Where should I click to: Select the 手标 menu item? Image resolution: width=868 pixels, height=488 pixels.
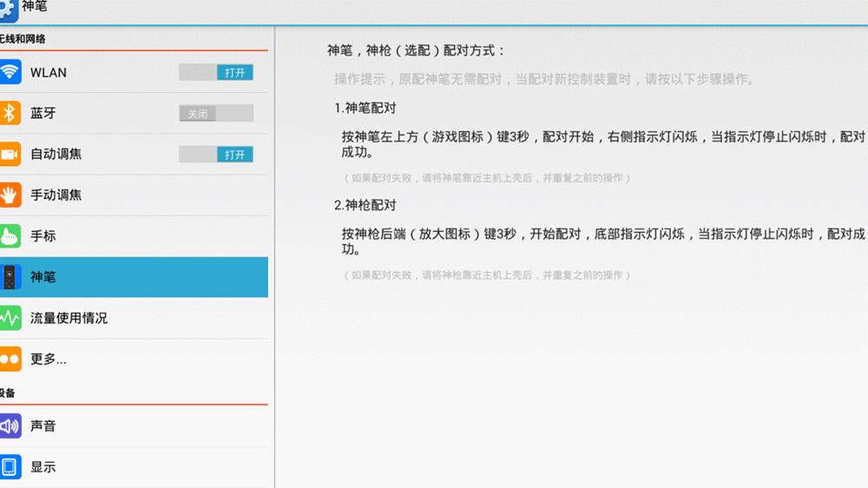134,236
